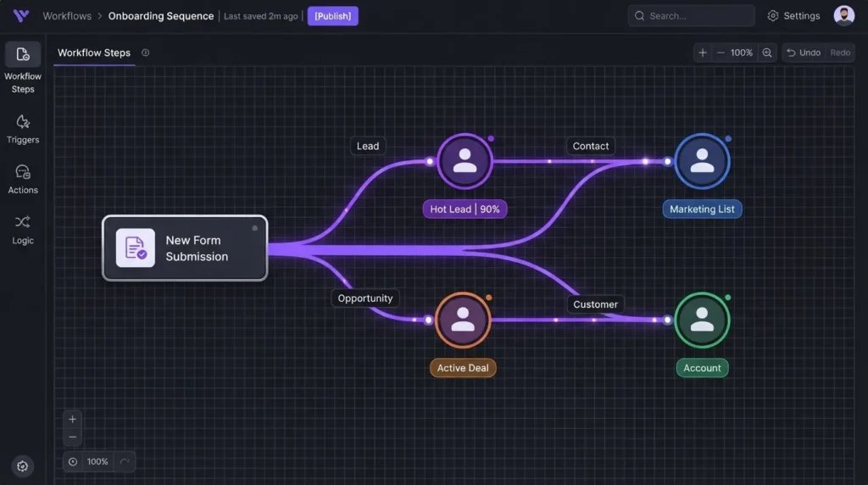Click the app logo in top-left corner
Viewport: 868px width, 485px height.
point(21,15)
